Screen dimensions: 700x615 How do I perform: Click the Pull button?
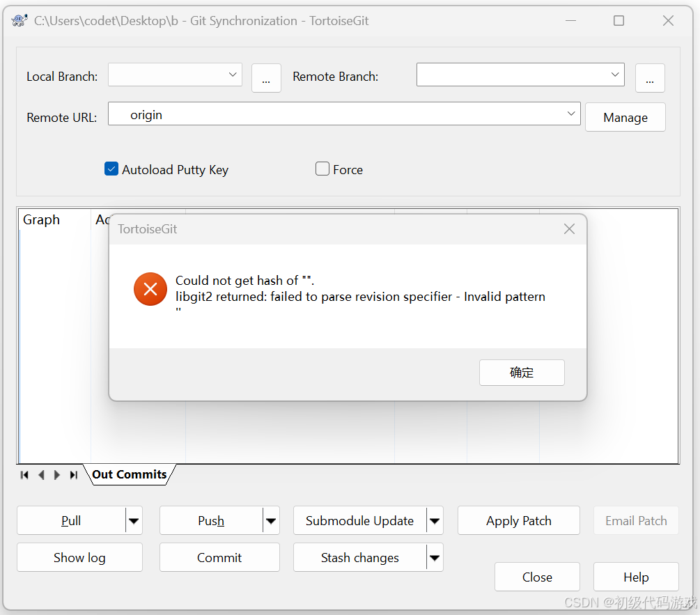tap(72, 520)
